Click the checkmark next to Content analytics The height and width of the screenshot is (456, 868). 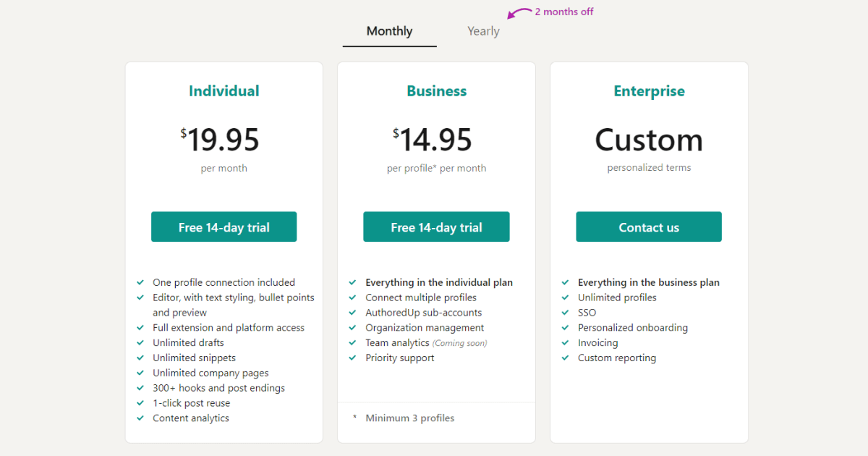[x=140, y=418]
